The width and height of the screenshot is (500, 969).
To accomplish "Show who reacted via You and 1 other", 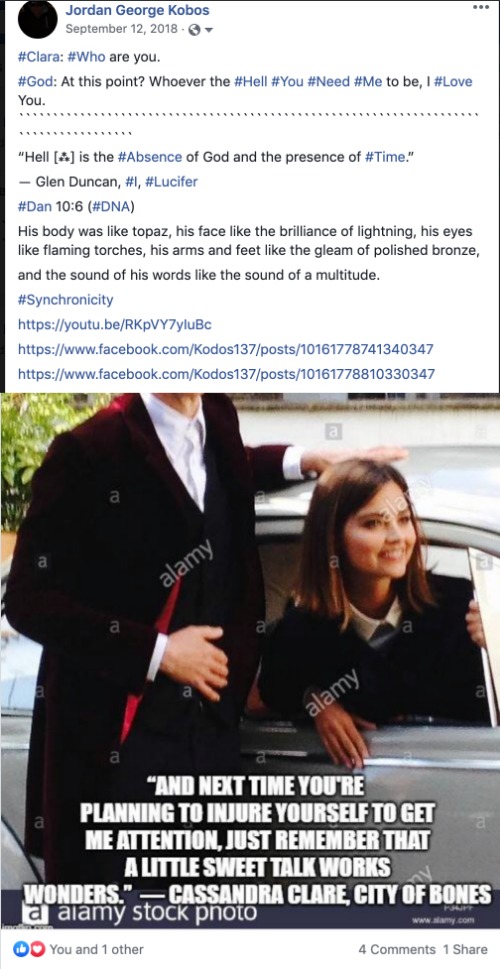I will click(x=96, y=949).
